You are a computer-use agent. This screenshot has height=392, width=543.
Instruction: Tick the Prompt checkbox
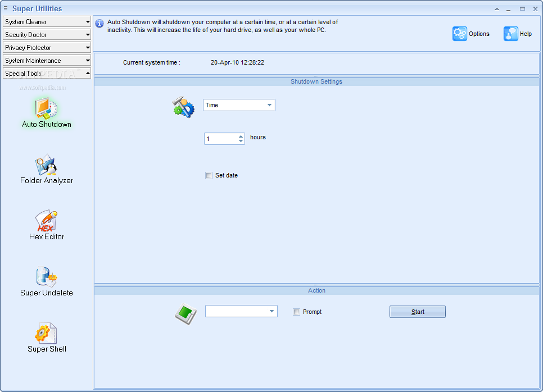click(296, 312)
